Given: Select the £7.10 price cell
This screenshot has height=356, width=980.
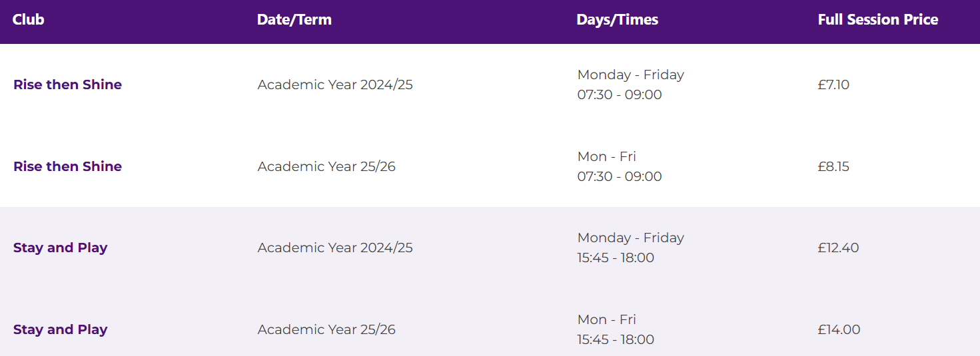Looking at the screenshot, I should 833,85.
